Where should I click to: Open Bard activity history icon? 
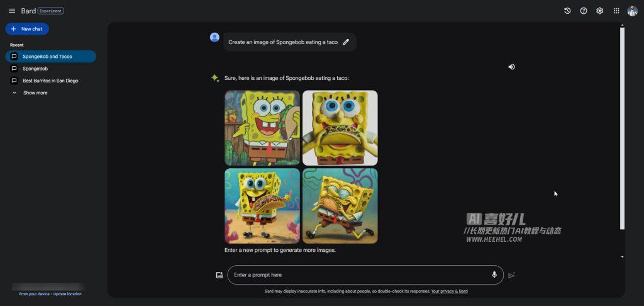click(x=567, y=11)
